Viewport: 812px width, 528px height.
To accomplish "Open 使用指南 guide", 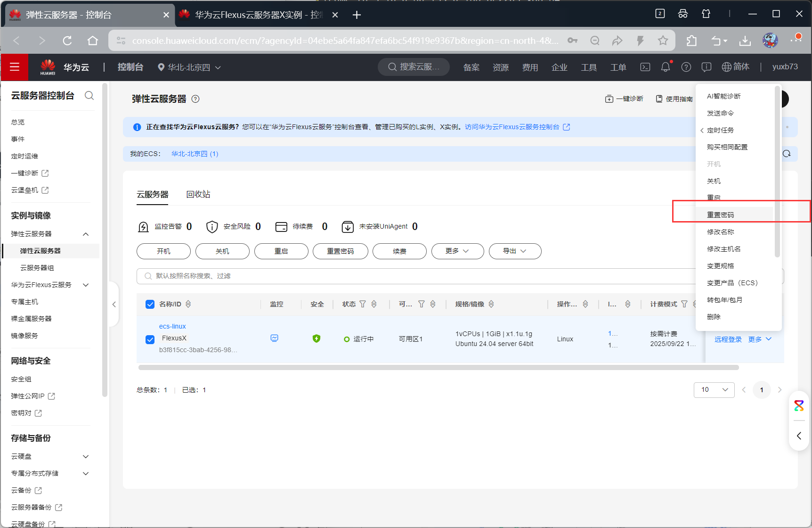I will coord(674,99).
